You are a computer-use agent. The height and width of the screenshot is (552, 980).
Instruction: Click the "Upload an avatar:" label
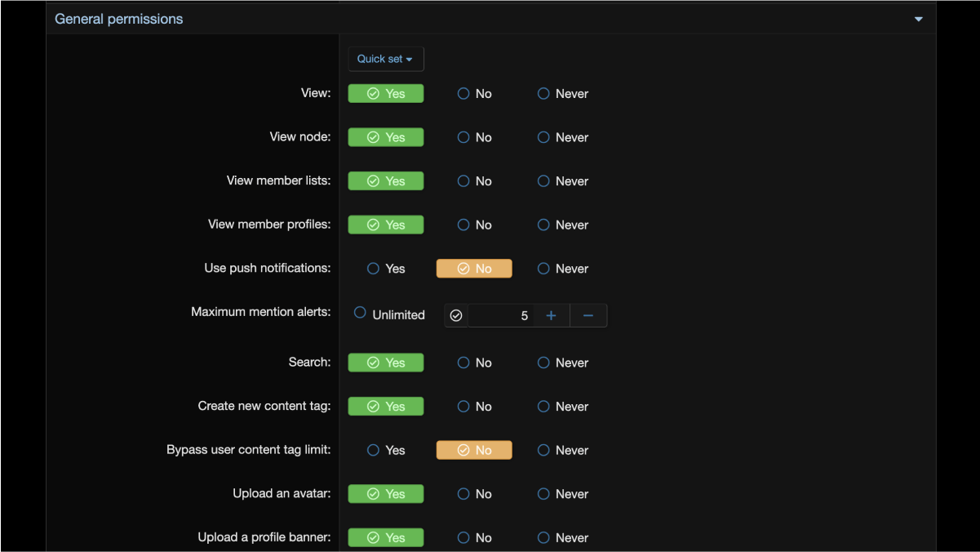282,493
